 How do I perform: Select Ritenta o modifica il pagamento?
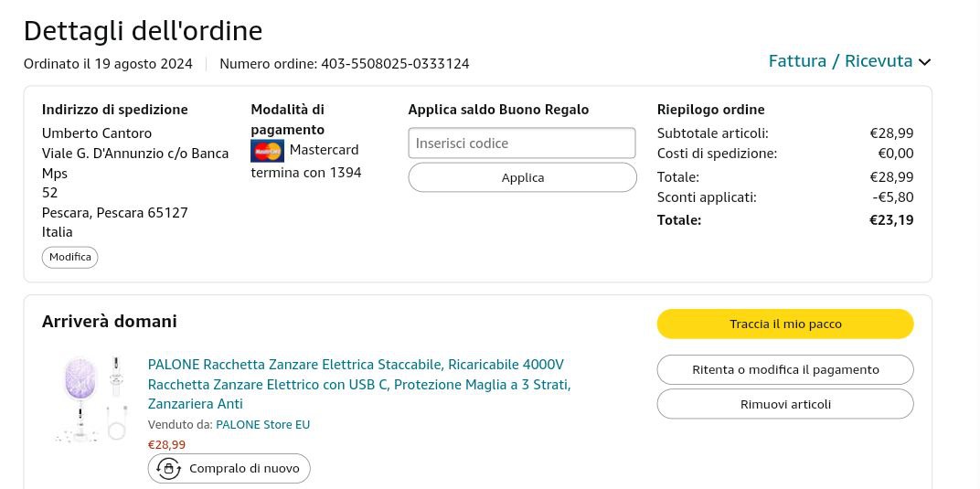784,369
